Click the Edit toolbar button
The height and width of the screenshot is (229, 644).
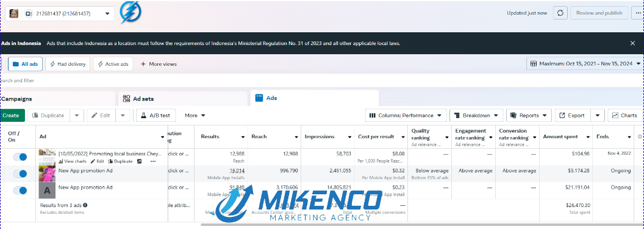click(101, 115)
